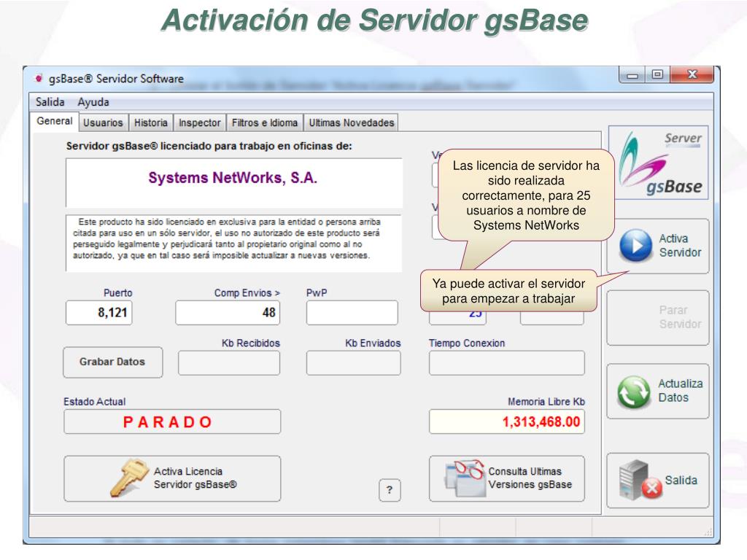The image size is (747, 560).
Task: Click the glasses icon on Consulta Ultimas Versiones
Action: (465, 478)
